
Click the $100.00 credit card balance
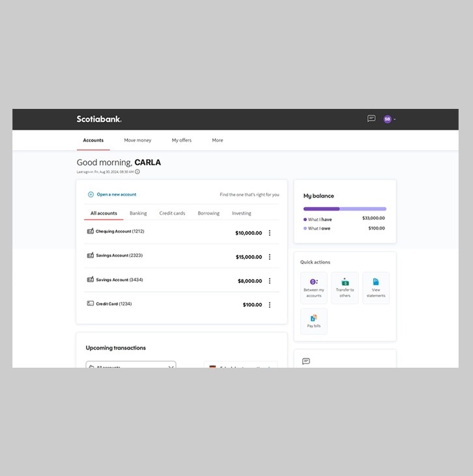coord(252,305)
